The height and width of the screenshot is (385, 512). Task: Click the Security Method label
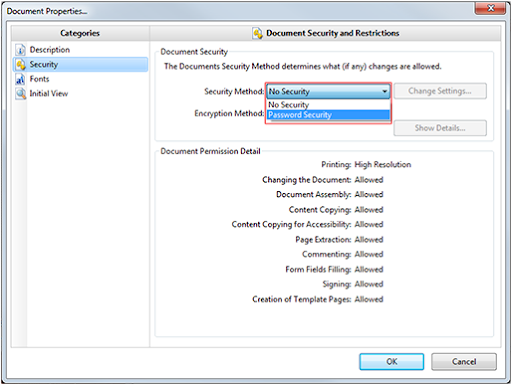(x=234, y=91)
